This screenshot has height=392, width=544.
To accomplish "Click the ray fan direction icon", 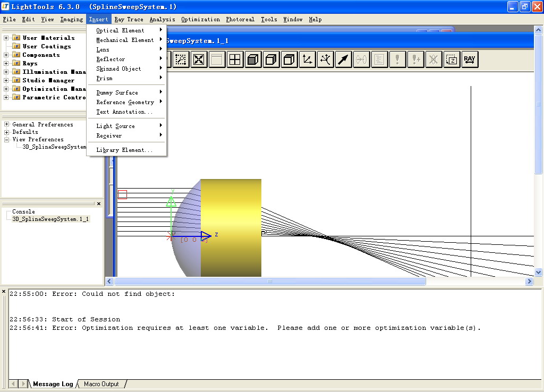I will (x=325, y=59).
